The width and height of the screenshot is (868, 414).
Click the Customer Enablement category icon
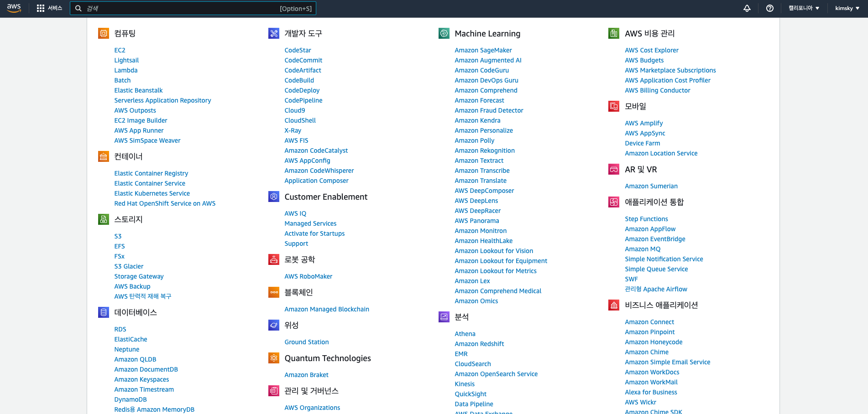click(274, 197)
